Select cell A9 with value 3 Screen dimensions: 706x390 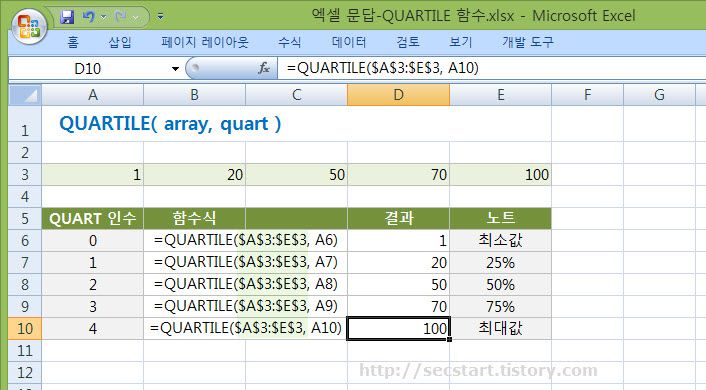93,307
